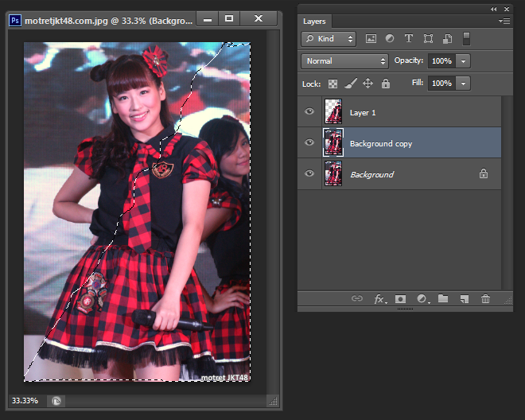The width and height of the screenshot is (525, 420).
Task: Select the Background copy layer name
Action: coord(381,144)
